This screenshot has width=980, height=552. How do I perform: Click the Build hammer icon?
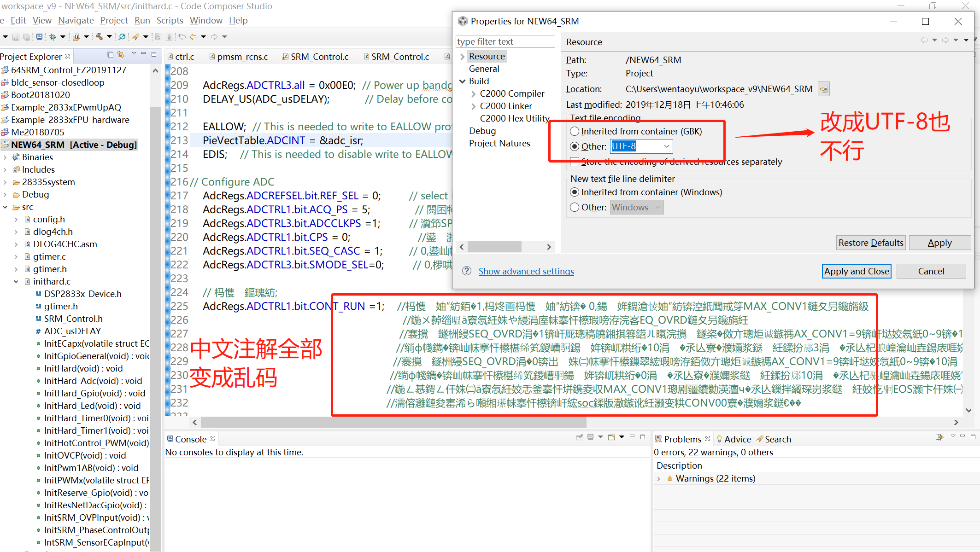[99, 37]
